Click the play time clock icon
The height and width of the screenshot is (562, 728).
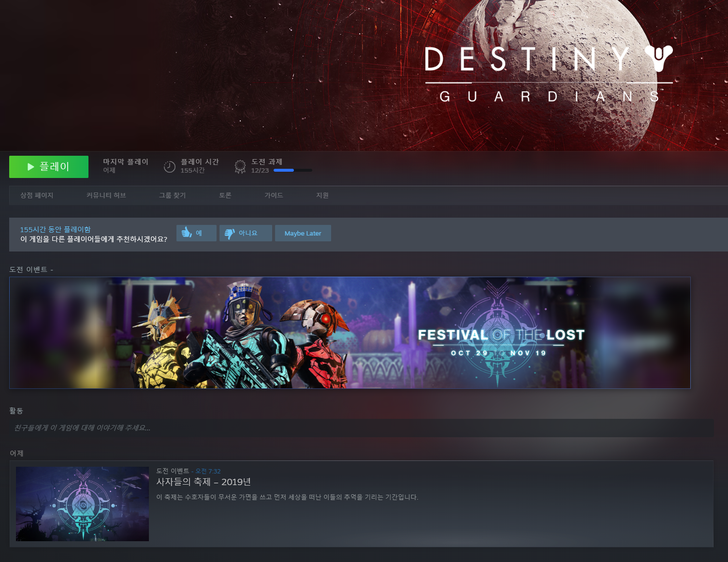(170, 167)
